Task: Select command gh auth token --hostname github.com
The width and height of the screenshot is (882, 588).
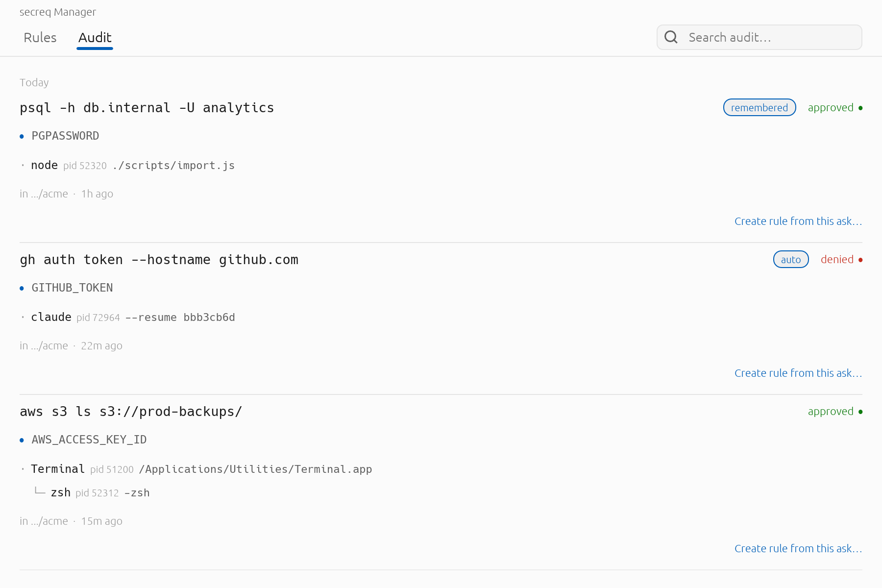Action: pos(159,260)
